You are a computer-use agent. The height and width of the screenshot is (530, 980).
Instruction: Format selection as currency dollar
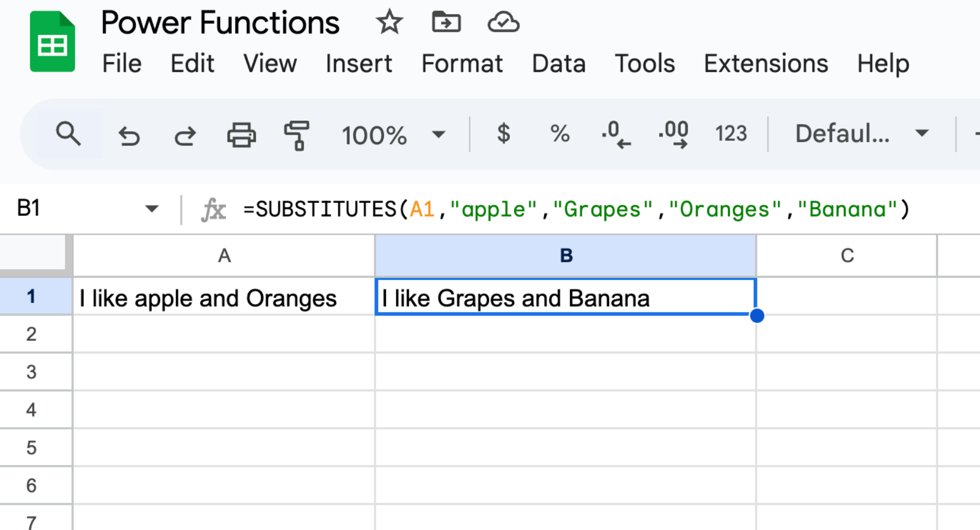(503, 134)
